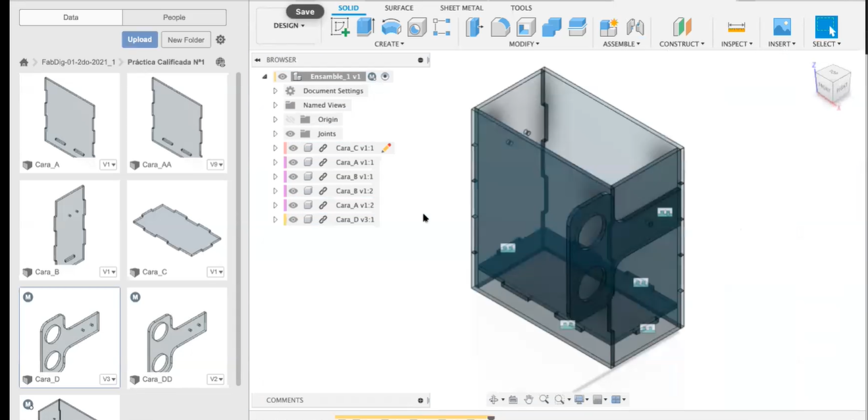Hide the Joints folder
This screenshot has width=868, height=420.
coord(290,134)
